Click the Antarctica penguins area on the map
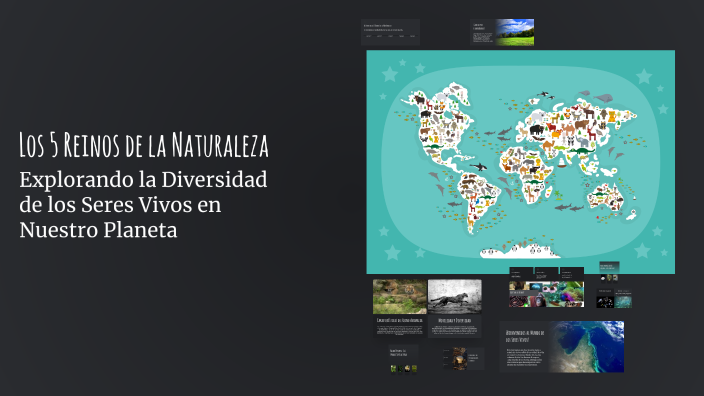Screen dimensions: 704x396 520,251
